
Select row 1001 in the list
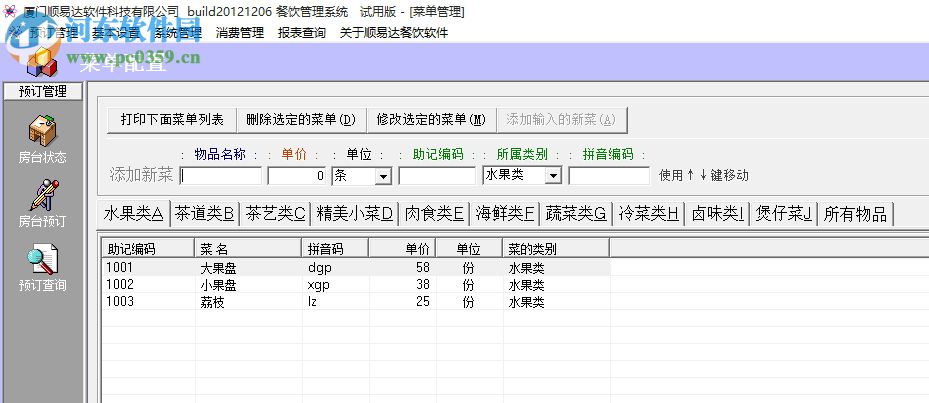[356, 268]
